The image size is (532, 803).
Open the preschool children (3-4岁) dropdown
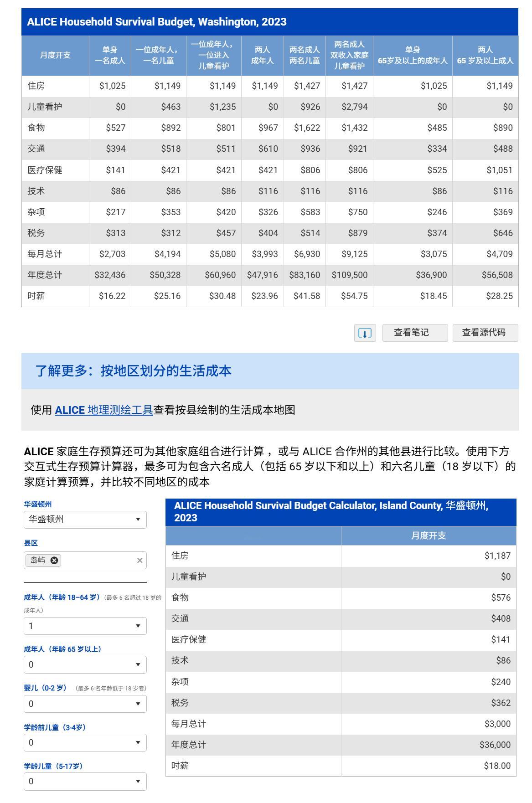85,742
